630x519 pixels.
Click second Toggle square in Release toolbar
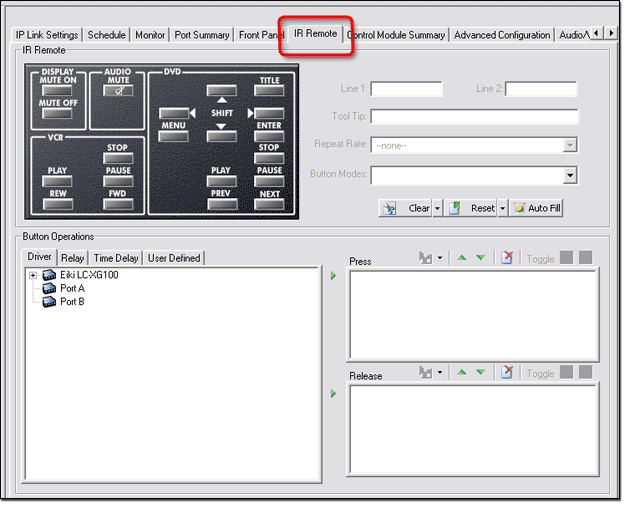point(586,373)
